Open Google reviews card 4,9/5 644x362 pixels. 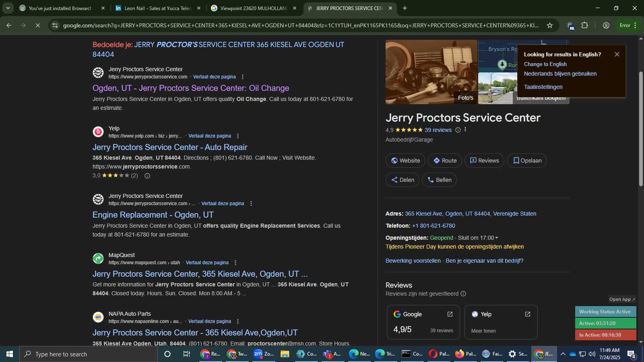tap(423, 322)
